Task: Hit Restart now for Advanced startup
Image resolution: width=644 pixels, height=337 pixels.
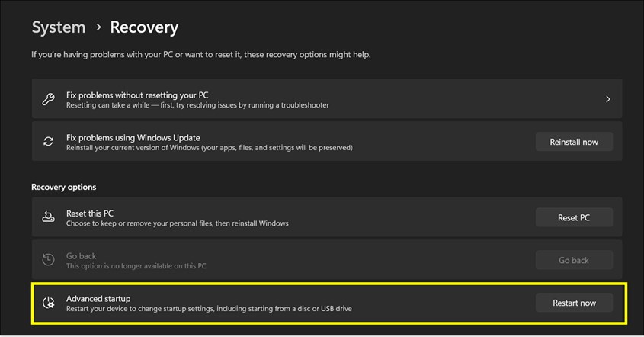Action: pyautogui.click(x=573, y=303)
